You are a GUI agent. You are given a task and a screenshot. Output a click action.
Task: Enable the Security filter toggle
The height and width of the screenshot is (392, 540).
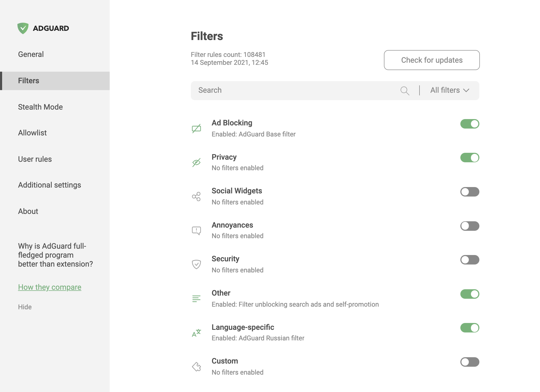(469, 260)
